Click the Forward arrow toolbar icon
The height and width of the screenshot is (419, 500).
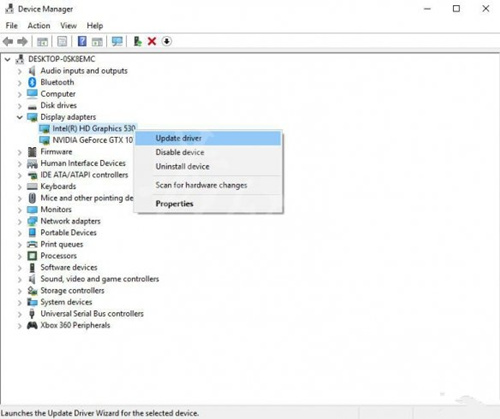coord(22,42)
